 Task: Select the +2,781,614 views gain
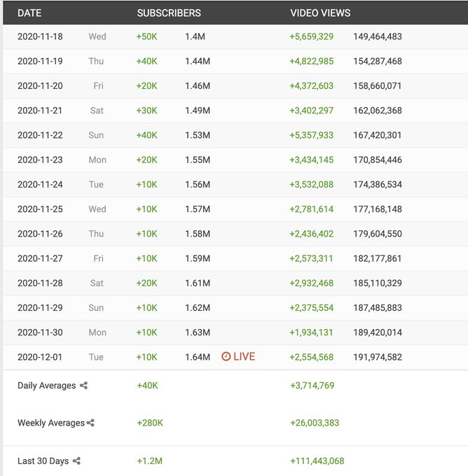pos(312,209)
